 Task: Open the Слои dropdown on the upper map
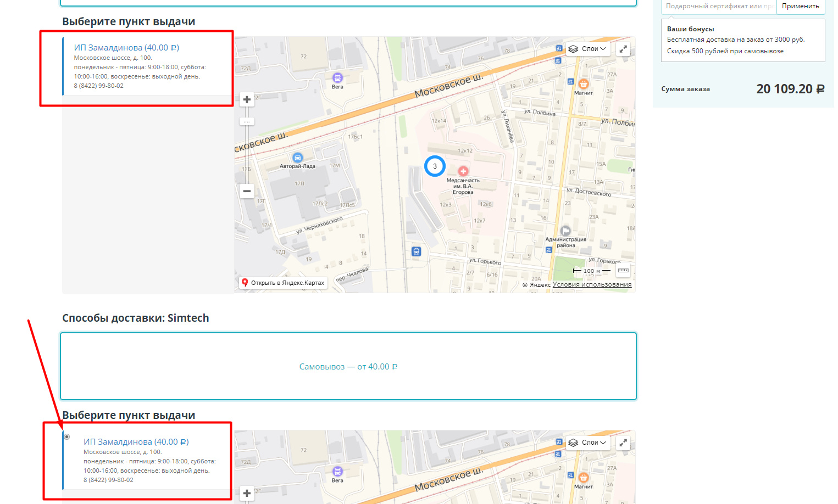(x=587, y=49)
